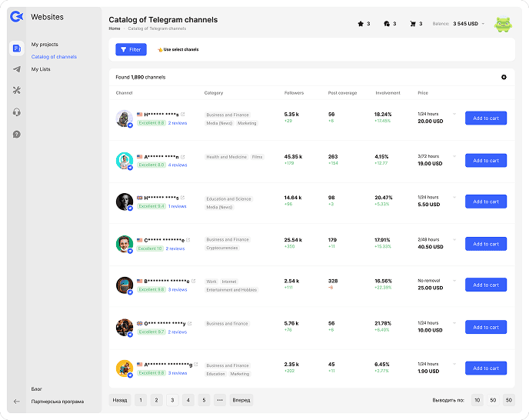529x420 pixels.
Task: Add the 19.00 USD channel to cart
Action: coord(486,161)
